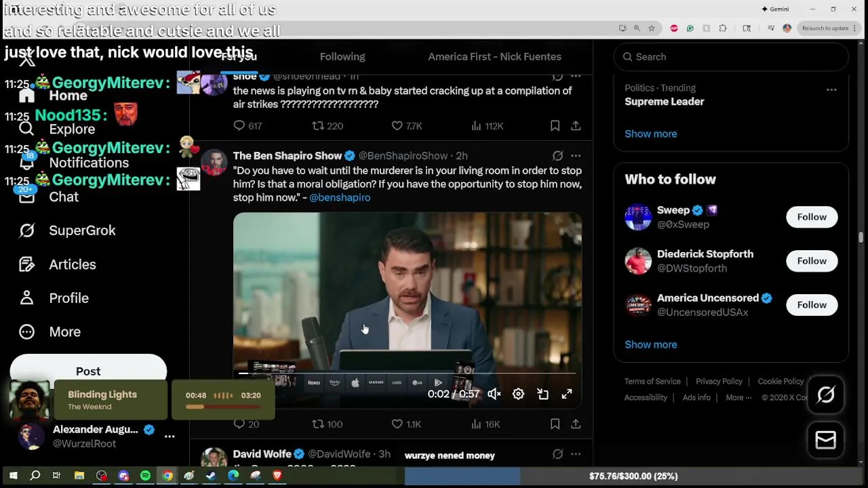Show more trending topics
Viewport: 868px width, 488px height.
coord(651,134)
